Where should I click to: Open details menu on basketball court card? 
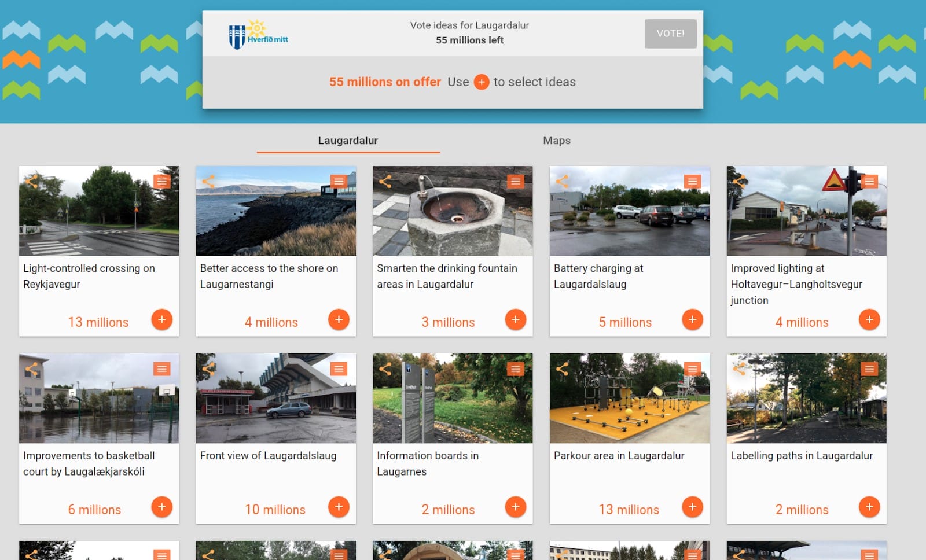(162, 369)
